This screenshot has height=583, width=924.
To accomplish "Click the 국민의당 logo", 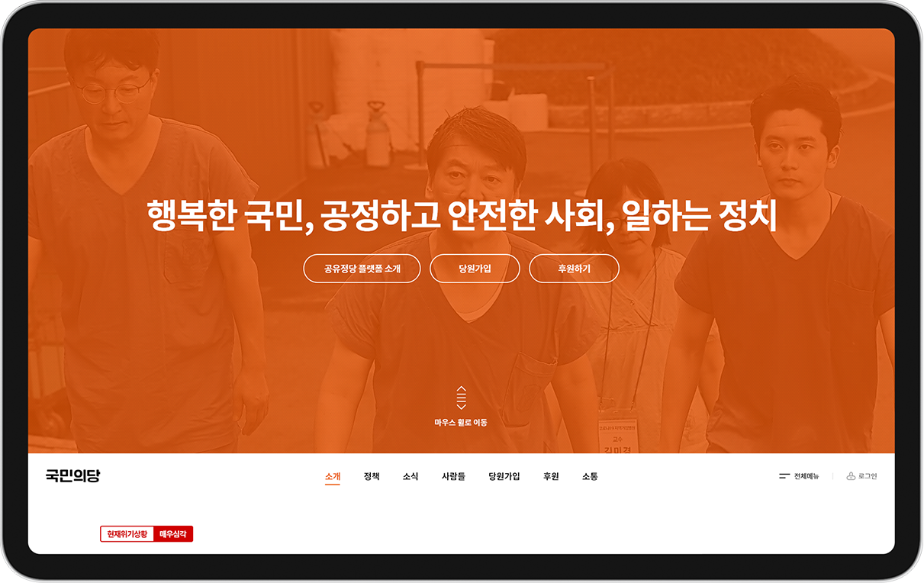I will [72, 476].
